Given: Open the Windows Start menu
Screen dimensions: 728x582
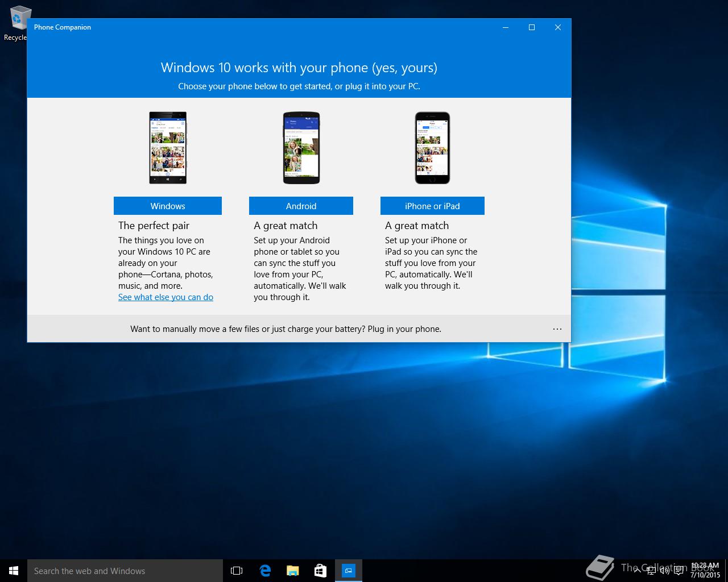Looking at the screenshot, I should [x=14, y=571].
